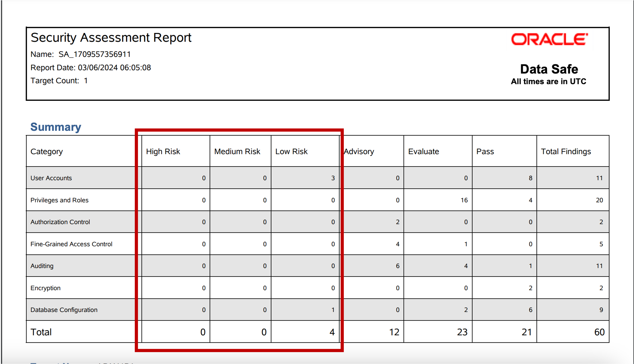Screen dimensions: 634x364
Task: Click the Encryption row label
Action: click(46, 288)
